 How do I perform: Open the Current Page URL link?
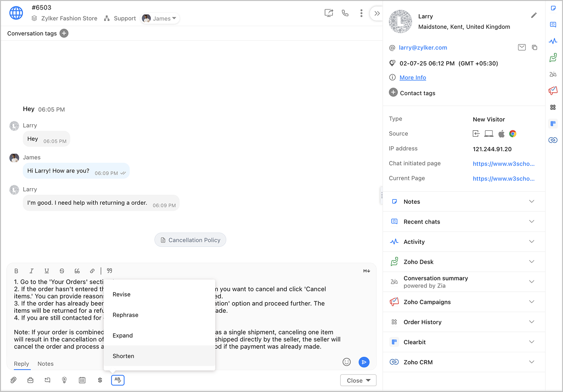tap(503, 178)
